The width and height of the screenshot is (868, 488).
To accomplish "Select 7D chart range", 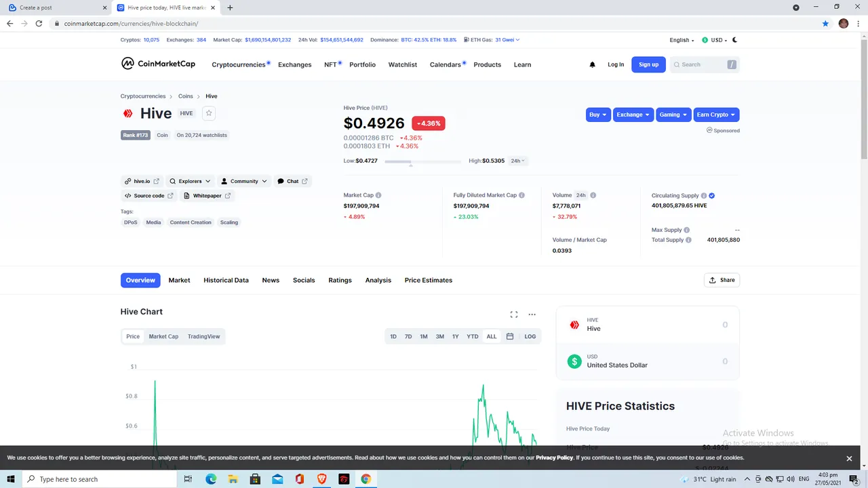I will [408, 336].
